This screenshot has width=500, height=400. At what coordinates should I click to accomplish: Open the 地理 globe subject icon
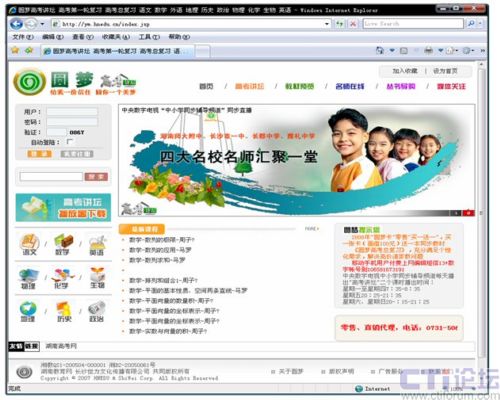point(28,311)
